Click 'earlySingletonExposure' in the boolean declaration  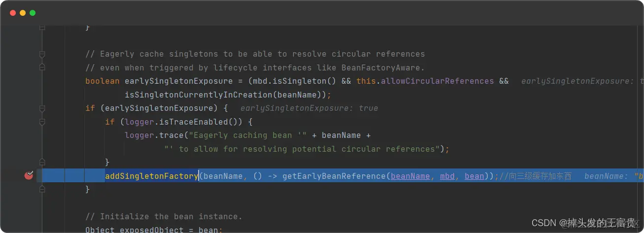(178, 81)
